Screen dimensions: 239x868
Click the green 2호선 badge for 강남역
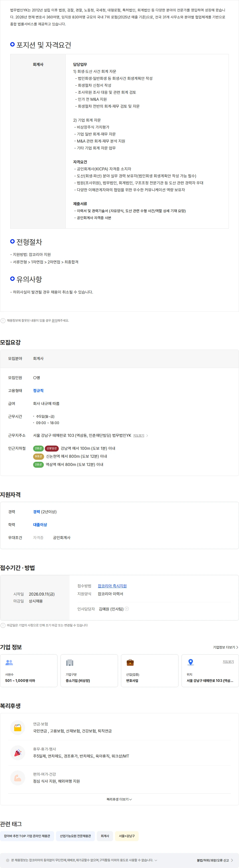click(38, 448)
